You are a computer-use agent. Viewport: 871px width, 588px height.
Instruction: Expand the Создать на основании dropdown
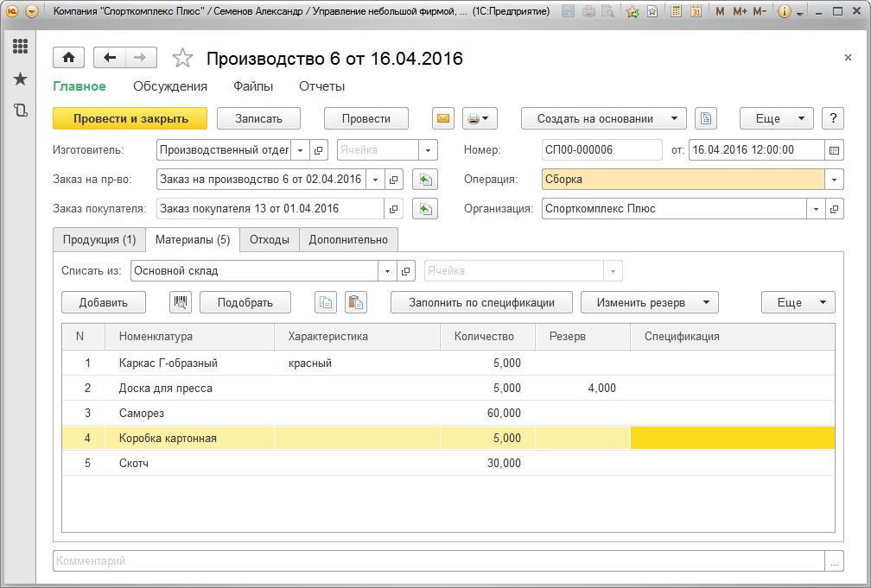click(603, 118)
